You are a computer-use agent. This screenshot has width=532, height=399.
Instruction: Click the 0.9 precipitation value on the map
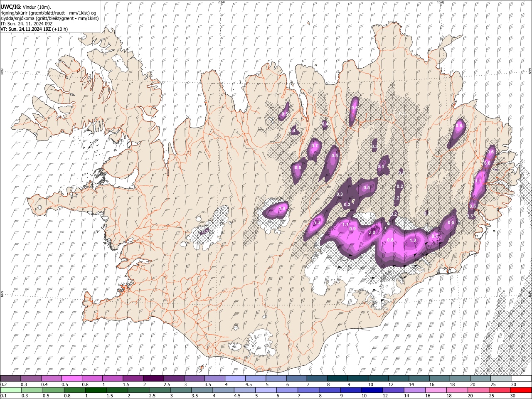[x=352, y=229]
